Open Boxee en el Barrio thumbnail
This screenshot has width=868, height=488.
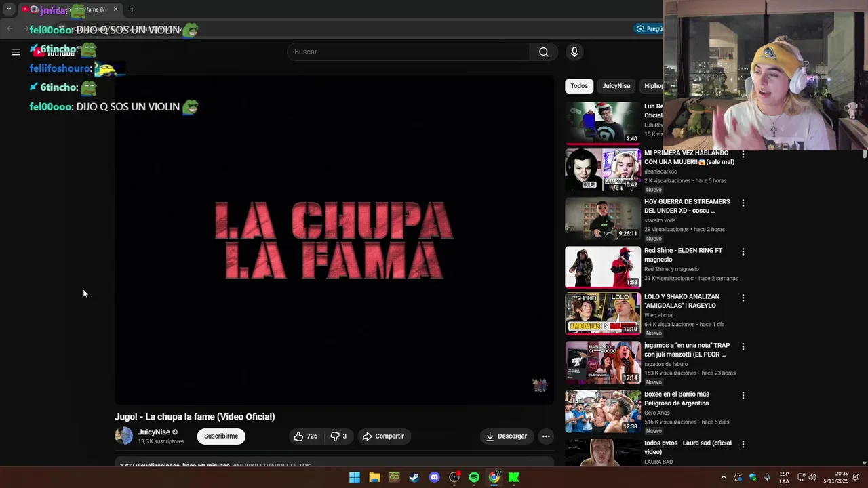coord(603,411)
